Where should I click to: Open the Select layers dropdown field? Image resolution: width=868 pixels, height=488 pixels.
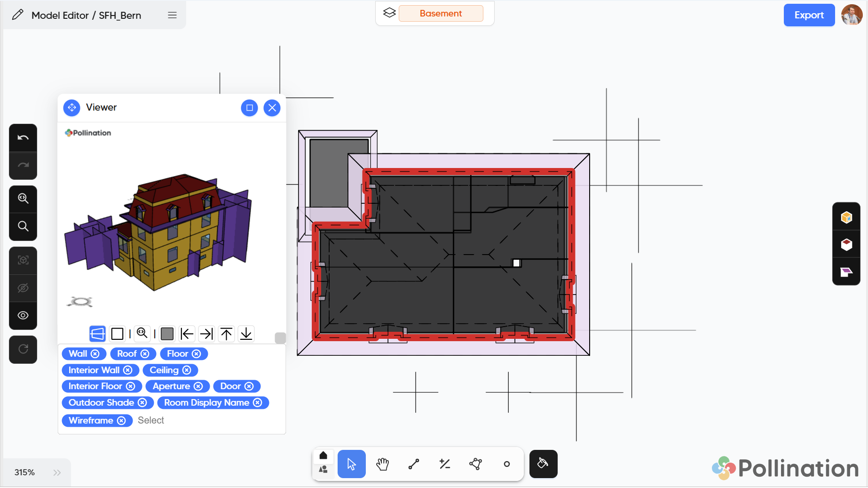(x=151, y=421)
